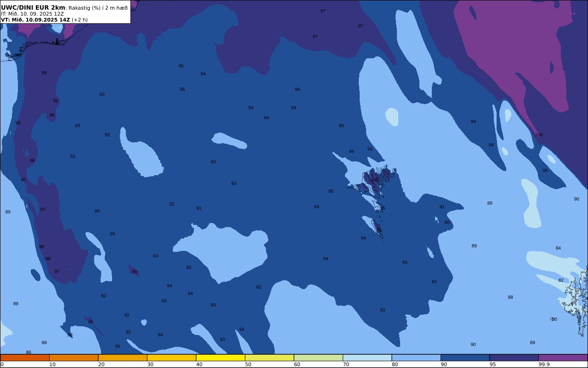Viewport: 588px width, 368px height.
Task: Select the '60' legend tick label
Action: 297,364
